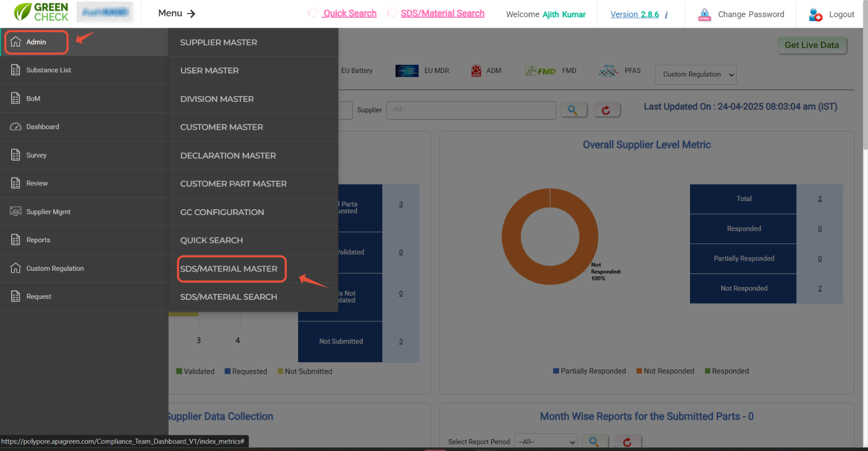868x451 pixels.
Task: Open the Select Report Period dropdown
Action: pyautogui.click(x=546, y=442)
